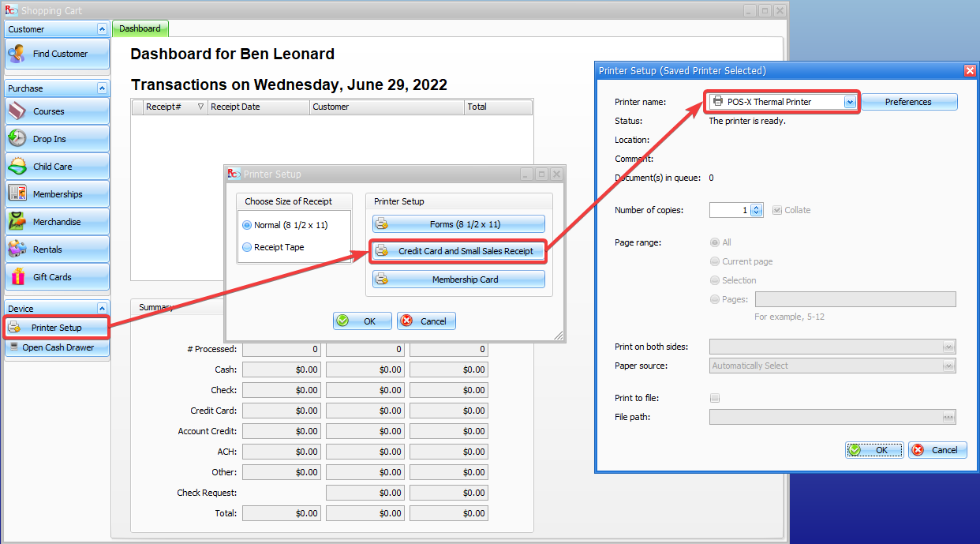Select Receipt Tape radio option
980x544 pixels.
[247, 247]
